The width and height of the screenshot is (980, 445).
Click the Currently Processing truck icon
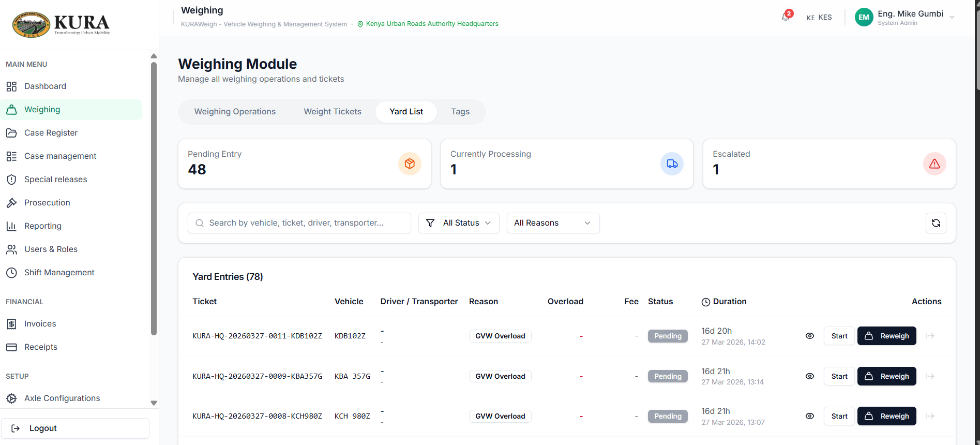(672, 164)
